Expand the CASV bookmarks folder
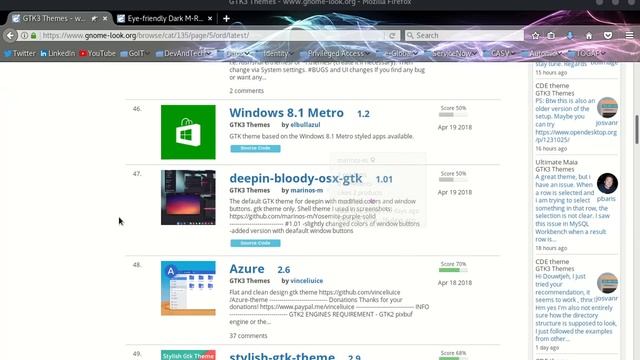 (499, 53)
